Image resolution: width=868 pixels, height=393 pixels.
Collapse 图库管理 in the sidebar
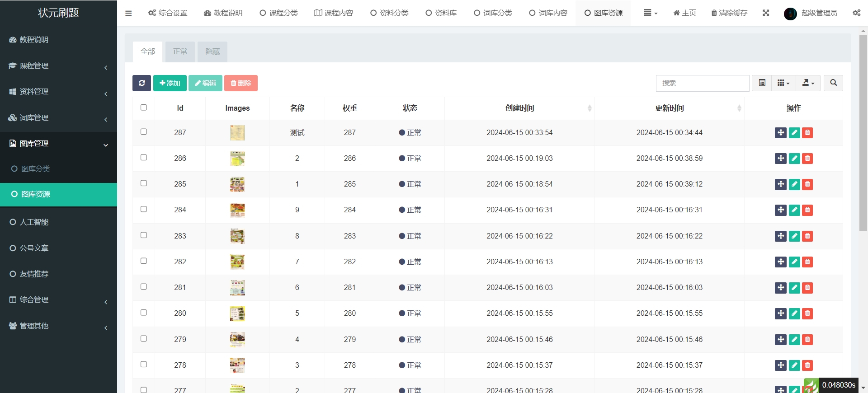tap(58, 144)
